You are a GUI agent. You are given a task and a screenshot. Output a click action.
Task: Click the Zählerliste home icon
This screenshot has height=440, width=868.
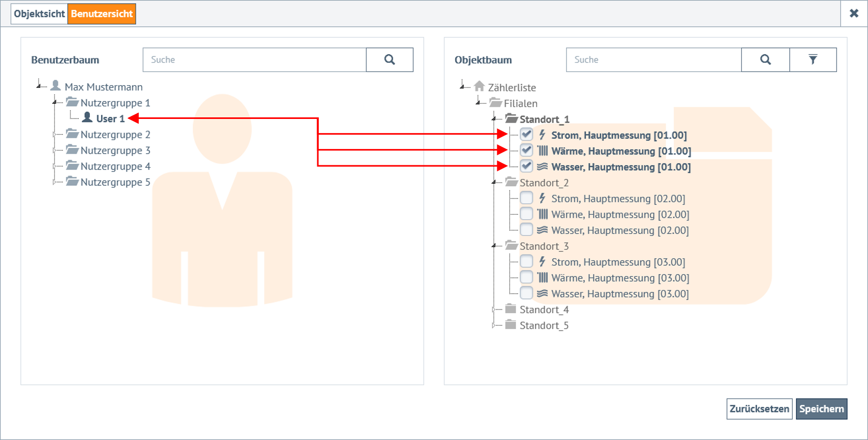[479, 86]
